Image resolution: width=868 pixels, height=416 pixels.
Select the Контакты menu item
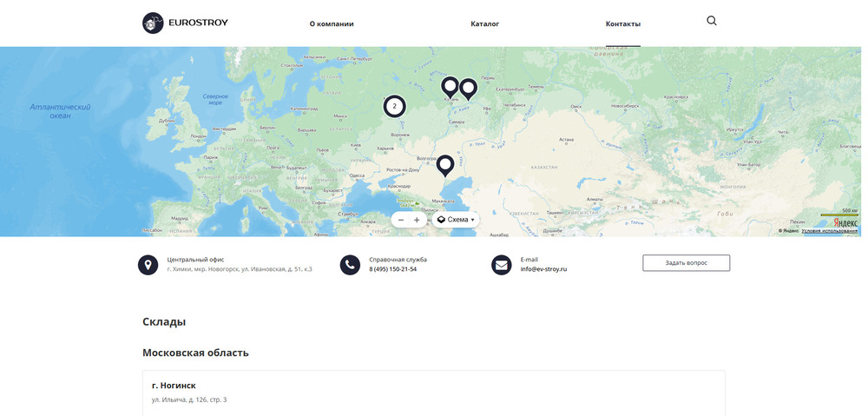tap(622, 24)
